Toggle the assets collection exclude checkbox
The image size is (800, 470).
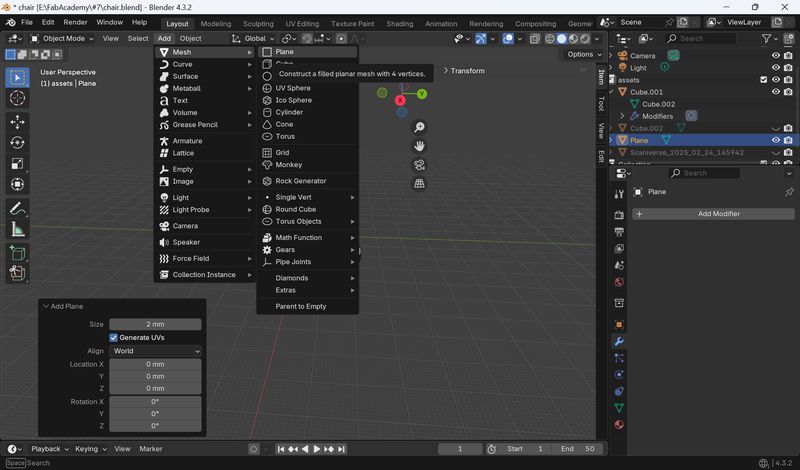pos(763,80)
